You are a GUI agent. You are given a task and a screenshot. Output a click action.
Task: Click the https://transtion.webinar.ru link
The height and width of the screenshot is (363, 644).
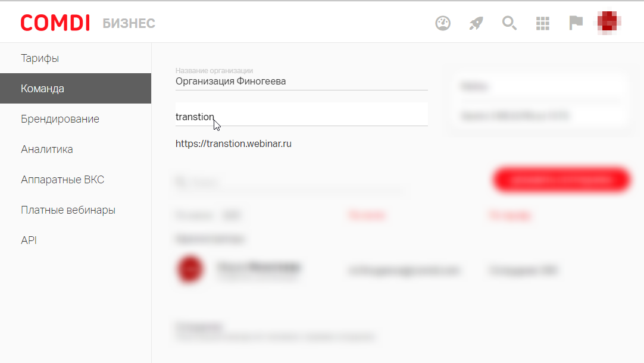point(233,144)
